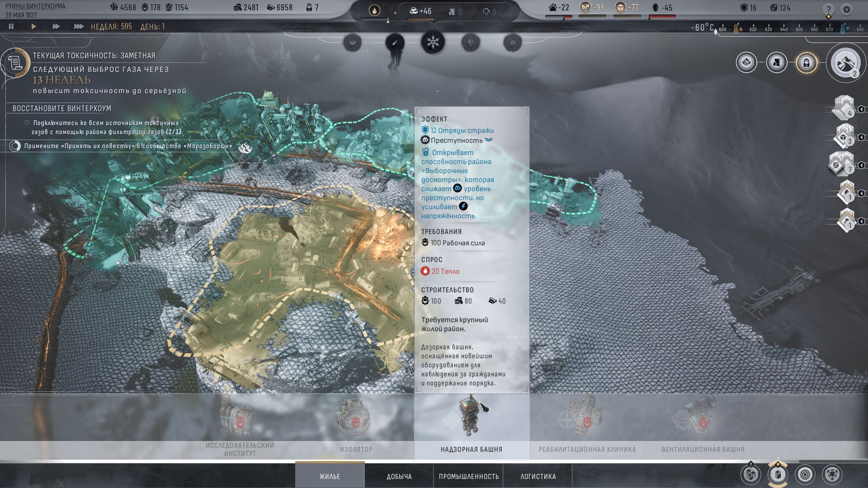
Task: Click the city name РУИНЫ ВИНТЕРХОУМА
Action: tap(35, 6)
